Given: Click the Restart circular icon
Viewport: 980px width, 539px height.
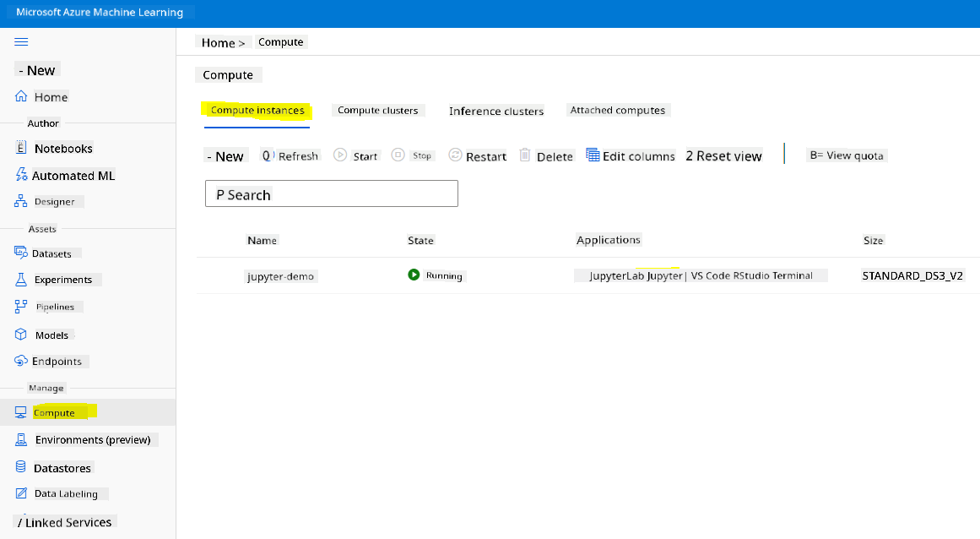Looking at the screenshot, I should click(456, 155).
